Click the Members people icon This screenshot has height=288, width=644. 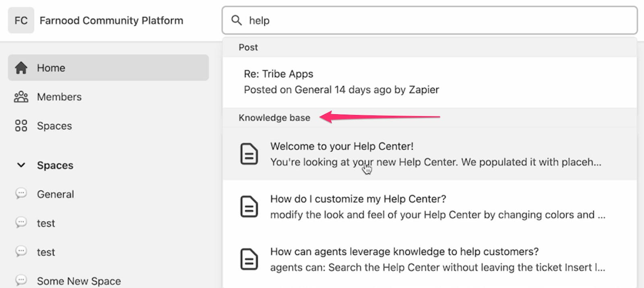(21, 97)
